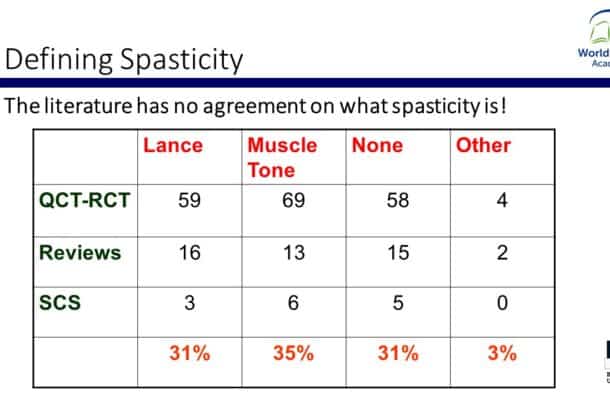Click the Reviews value 16 under Lance
This screenshot has width=610, height=400.
pos(188,253)
